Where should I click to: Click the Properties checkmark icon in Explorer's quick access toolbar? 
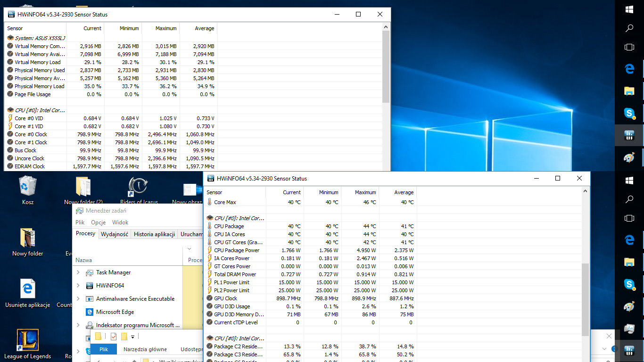click(113, 337)
